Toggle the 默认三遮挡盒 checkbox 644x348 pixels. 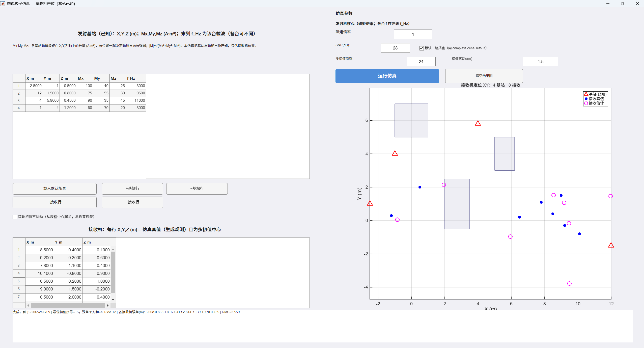point(422,48)
